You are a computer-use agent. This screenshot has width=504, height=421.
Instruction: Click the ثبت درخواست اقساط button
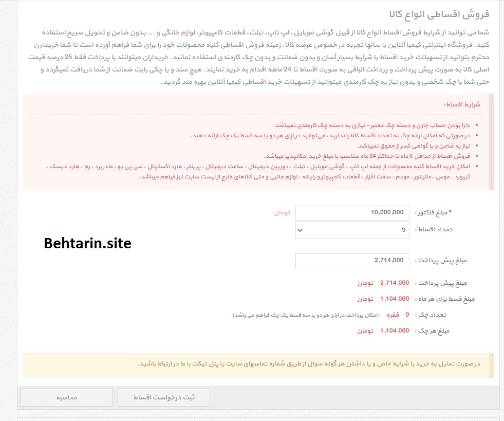[x=164, y=397]
